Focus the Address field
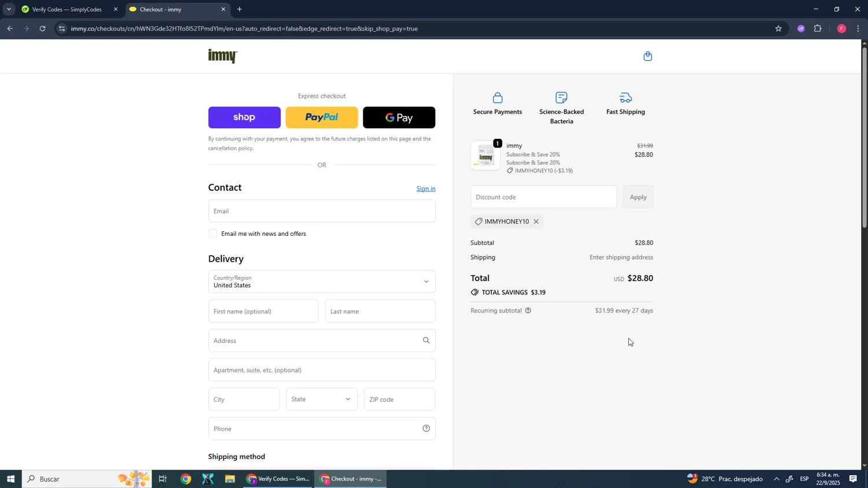 322,341
